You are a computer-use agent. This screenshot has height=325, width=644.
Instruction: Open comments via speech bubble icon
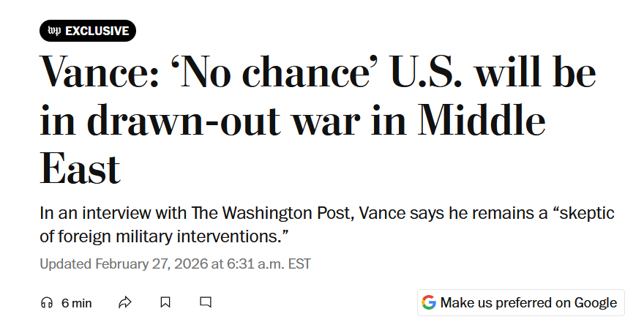tap(206, 302)
